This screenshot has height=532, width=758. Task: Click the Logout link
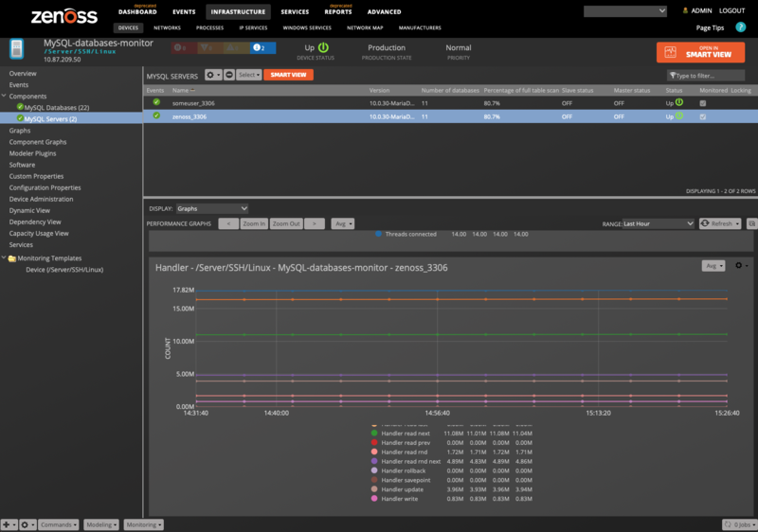click(x=731, y=10)
